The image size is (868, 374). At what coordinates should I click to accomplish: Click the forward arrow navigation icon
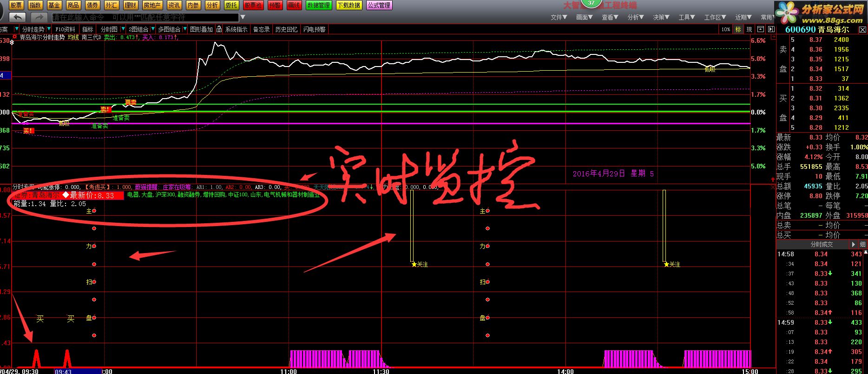point(39,17)
